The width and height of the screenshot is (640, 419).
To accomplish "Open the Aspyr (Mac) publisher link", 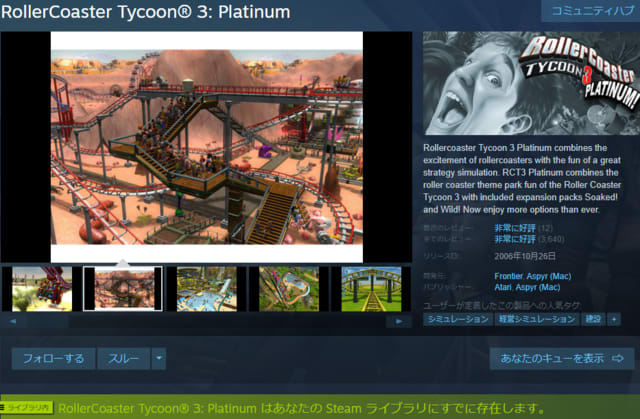I will [x=538, y=287].
